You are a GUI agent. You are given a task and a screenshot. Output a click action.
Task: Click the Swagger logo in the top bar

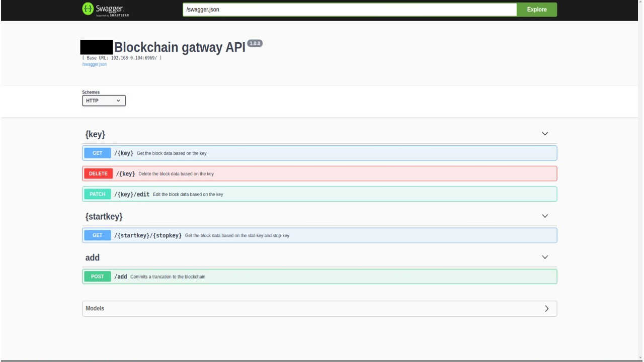coord(104,9)
